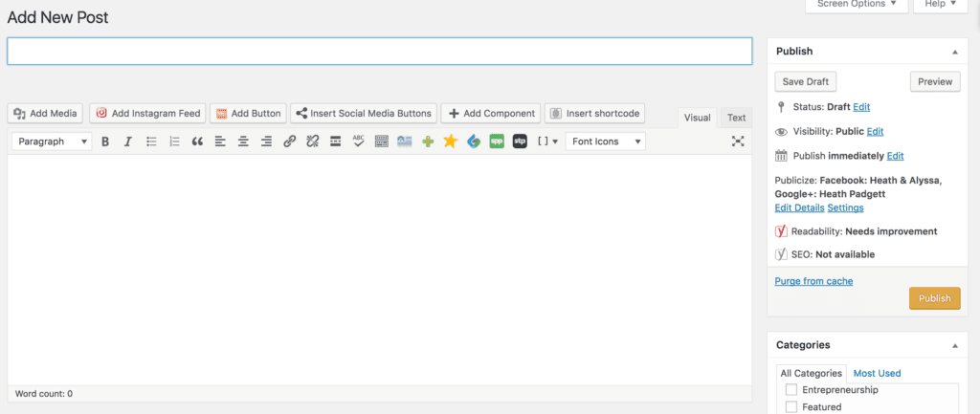Screen dimensions: 980x414
Task: Apply blockquote formatting
Action: 197,142
